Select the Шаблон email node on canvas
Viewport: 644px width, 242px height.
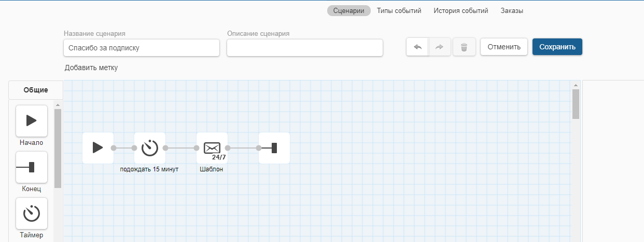point(212,148)
